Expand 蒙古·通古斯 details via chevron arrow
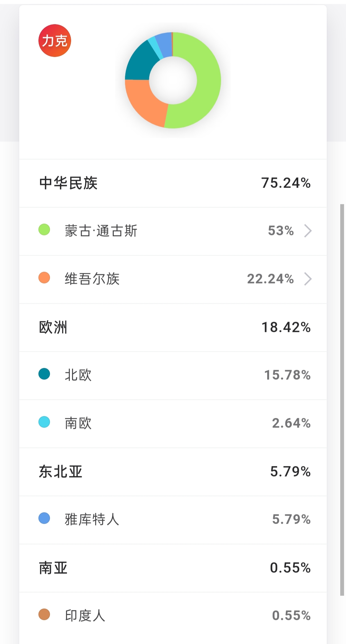This screenshot has width=346, height=644. [x=308, y=231]
